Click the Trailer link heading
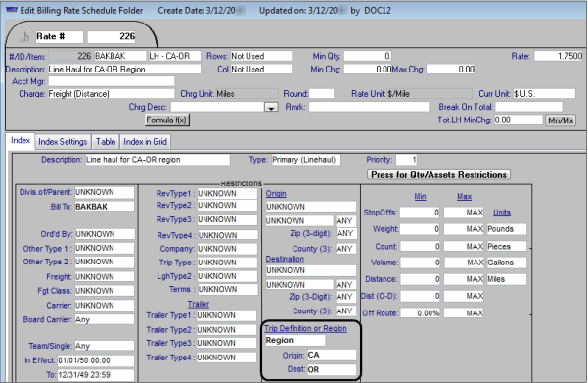 coord(199,304)
